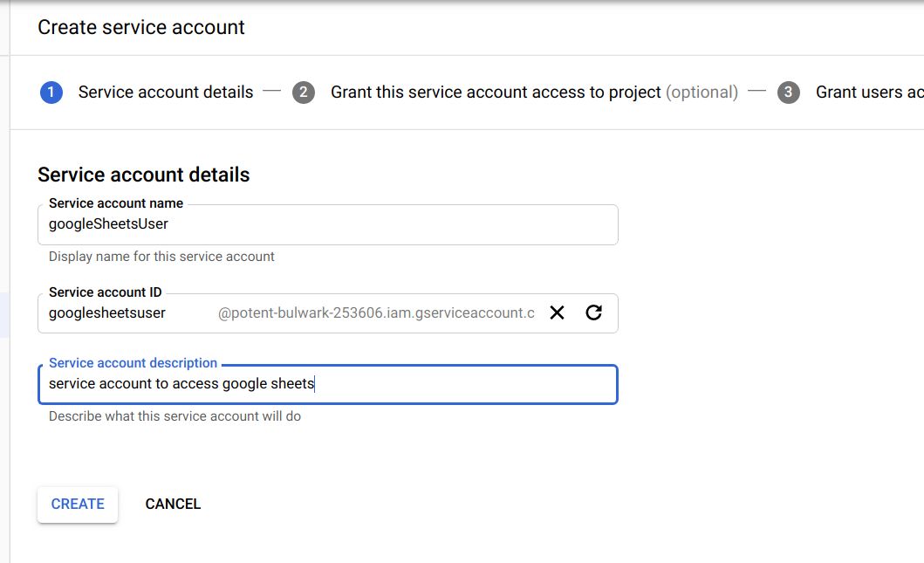Focus the Service account name field
This screenshot has height=563, width=924.
tap(327, 224)
